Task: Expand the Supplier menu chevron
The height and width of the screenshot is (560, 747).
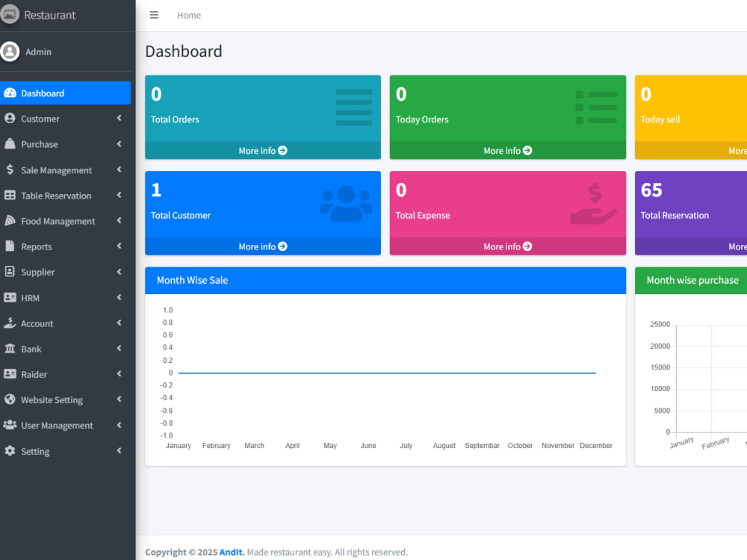Action: pyautogui.click(x=119, y=272)
